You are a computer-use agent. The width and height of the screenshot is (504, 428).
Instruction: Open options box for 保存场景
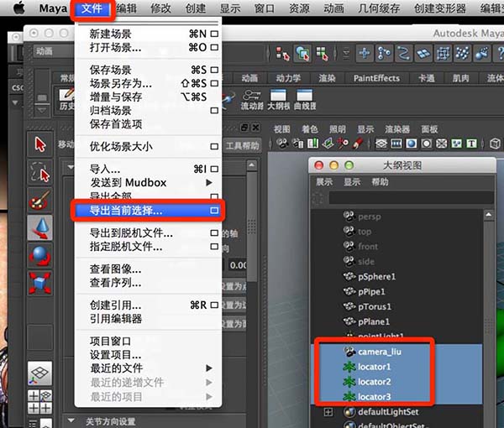(214, 70)
